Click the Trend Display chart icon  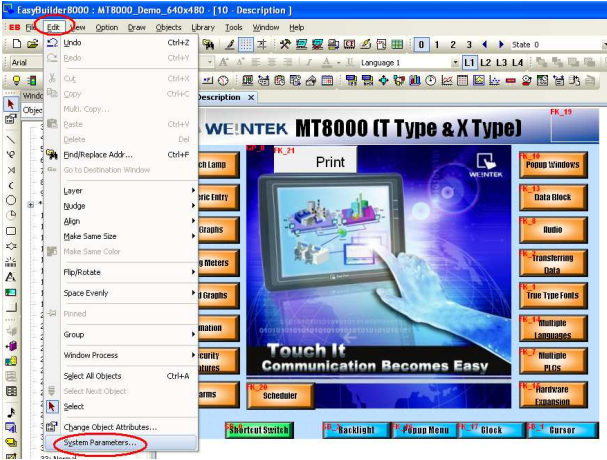tap(447, 81)
